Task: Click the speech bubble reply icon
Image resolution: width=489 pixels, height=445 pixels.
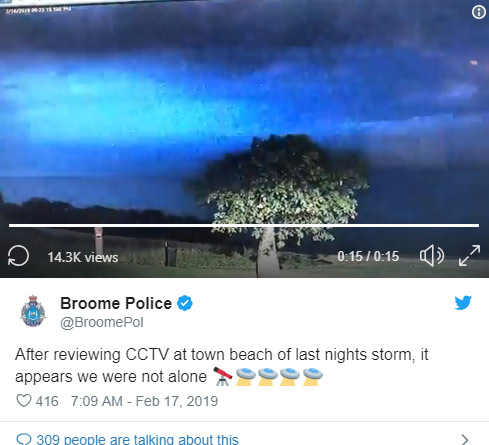Action: (24, 439)
